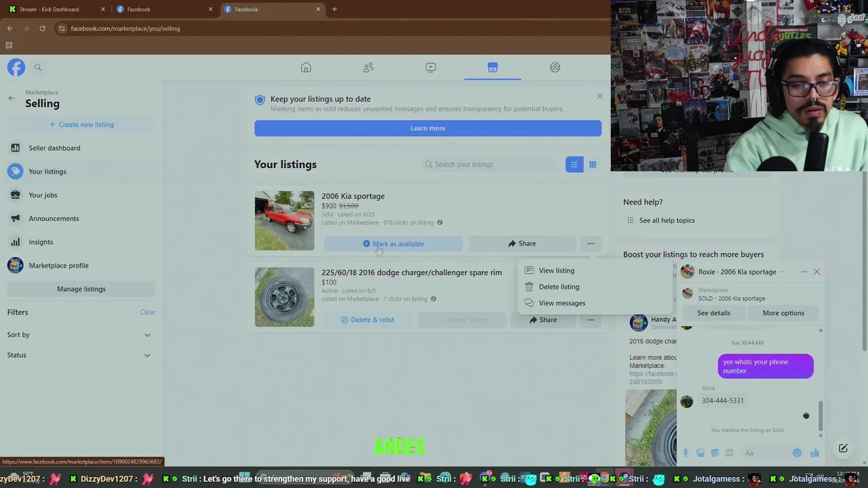Reload the browser page
The image size is (868, 488).
[x=42, y=28]
